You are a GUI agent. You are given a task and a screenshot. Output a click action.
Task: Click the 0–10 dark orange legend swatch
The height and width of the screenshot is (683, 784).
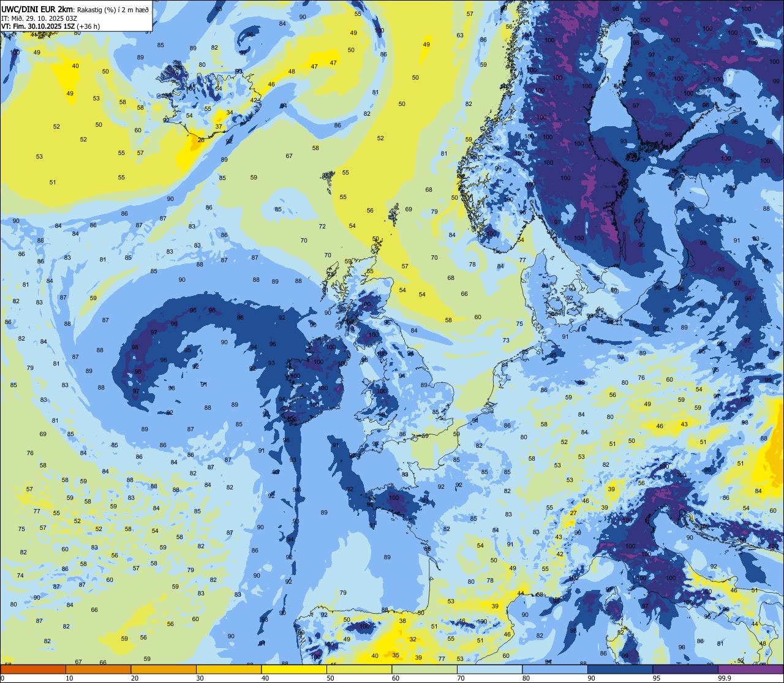[33, 670]
